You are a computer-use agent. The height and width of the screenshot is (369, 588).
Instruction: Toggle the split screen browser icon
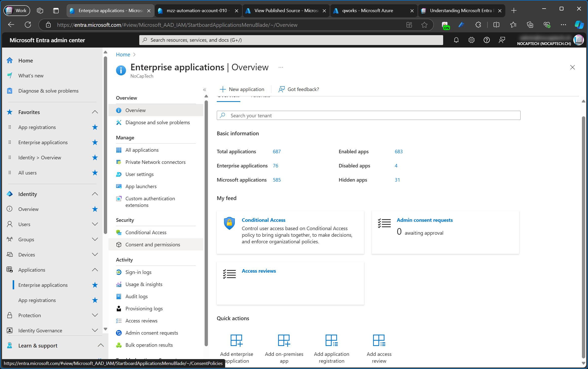point(496,25)
